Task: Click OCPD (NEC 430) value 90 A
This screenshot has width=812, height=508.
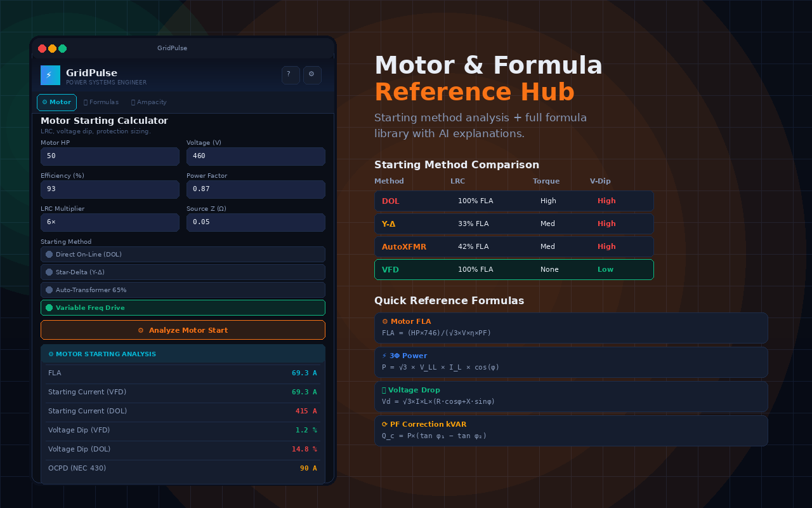Action: (x=308, y=469)
